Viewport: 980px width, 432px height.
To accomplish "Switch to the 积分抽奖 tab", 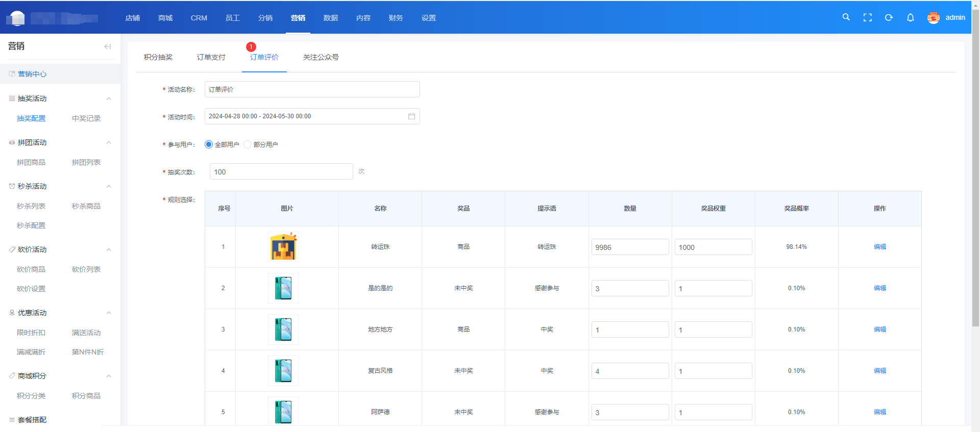I will 158,57.
